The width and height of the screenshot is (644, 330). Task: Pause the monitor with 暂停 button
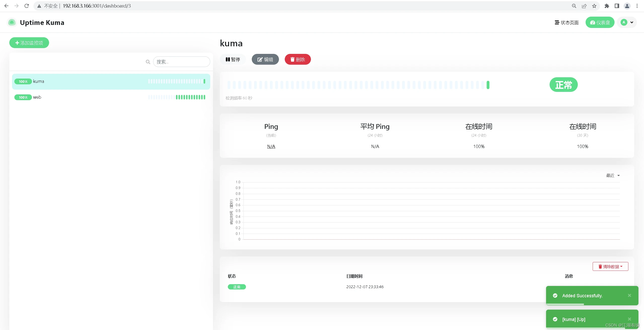[233, 59]
